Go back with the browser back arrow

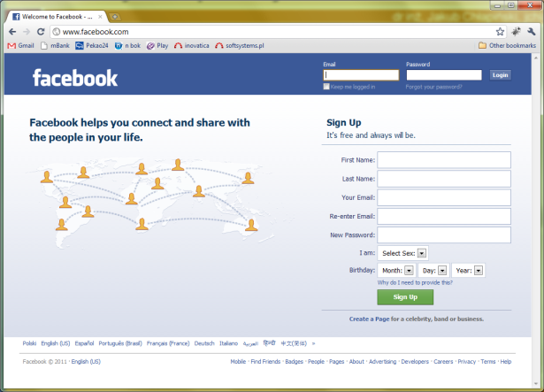[x=12, y=32]
